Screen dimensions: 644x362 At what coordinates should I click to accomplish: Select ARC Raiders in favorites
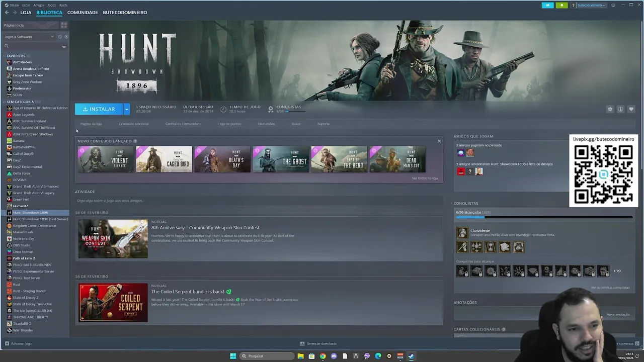[x=23, y=62]
